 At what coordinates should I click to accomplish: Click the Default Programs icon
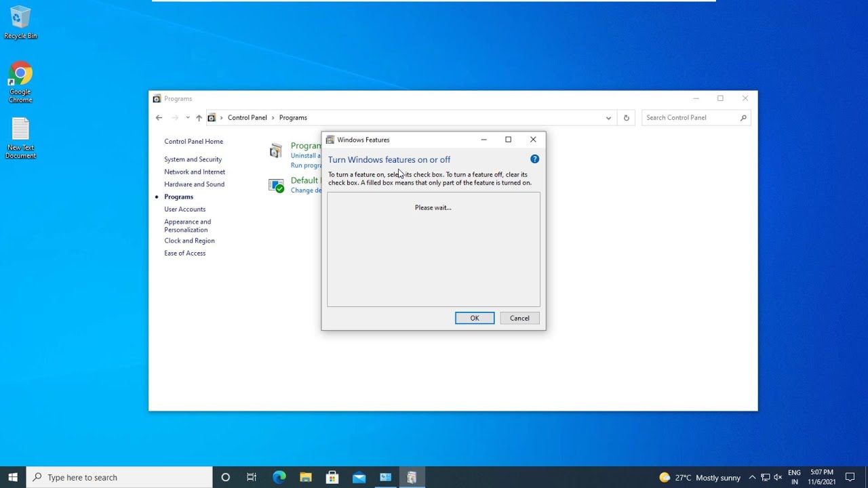[x=276, y=185]
